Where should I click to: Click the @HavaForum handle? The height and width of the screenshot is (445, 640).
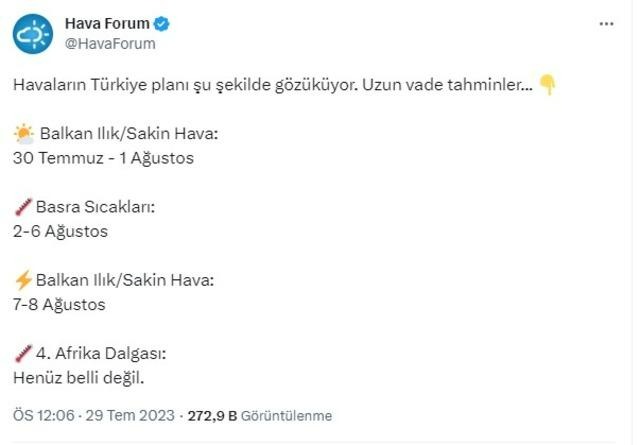click(110, 44)
